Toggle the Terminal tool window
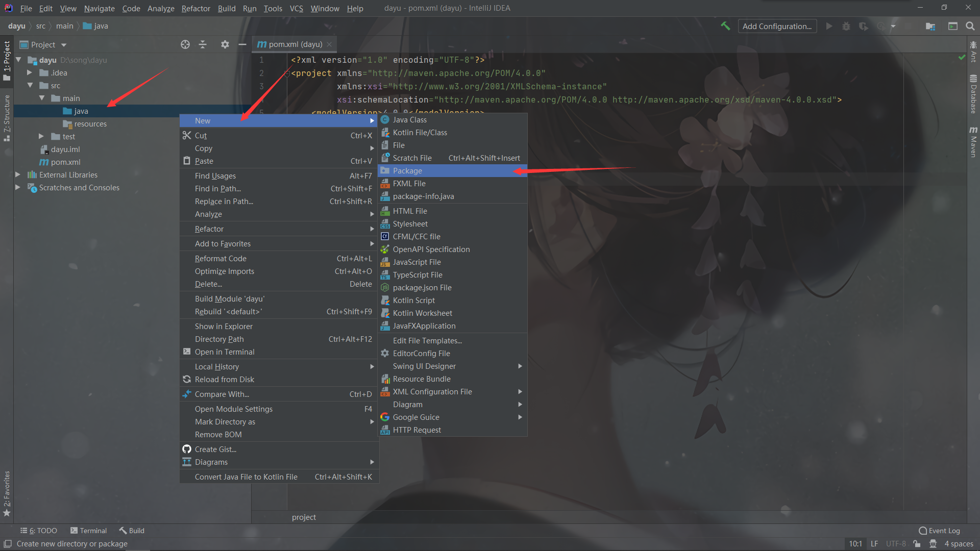This screenshot has height=551, width=980. click(89, 531)
